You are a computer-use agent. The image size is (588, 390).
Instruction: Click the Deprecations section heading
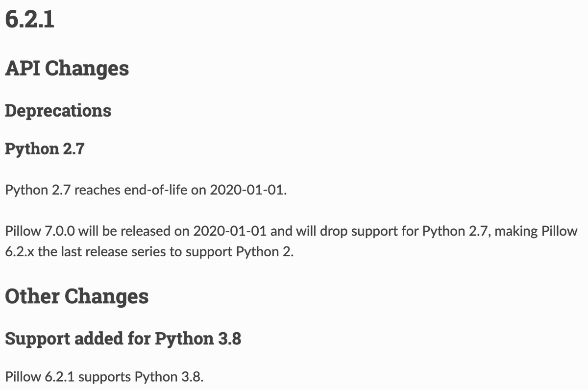(x=58, y=111)
